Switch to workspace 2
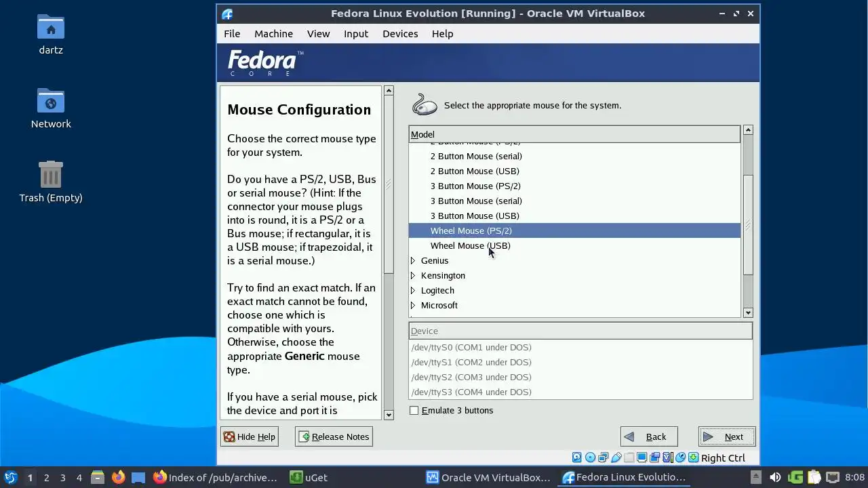868x488 pixels. (46, 477)
